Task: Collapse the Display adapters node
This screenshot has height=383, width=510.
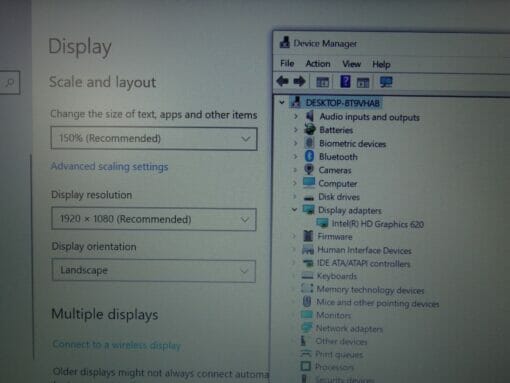Action: click(294, 210)
